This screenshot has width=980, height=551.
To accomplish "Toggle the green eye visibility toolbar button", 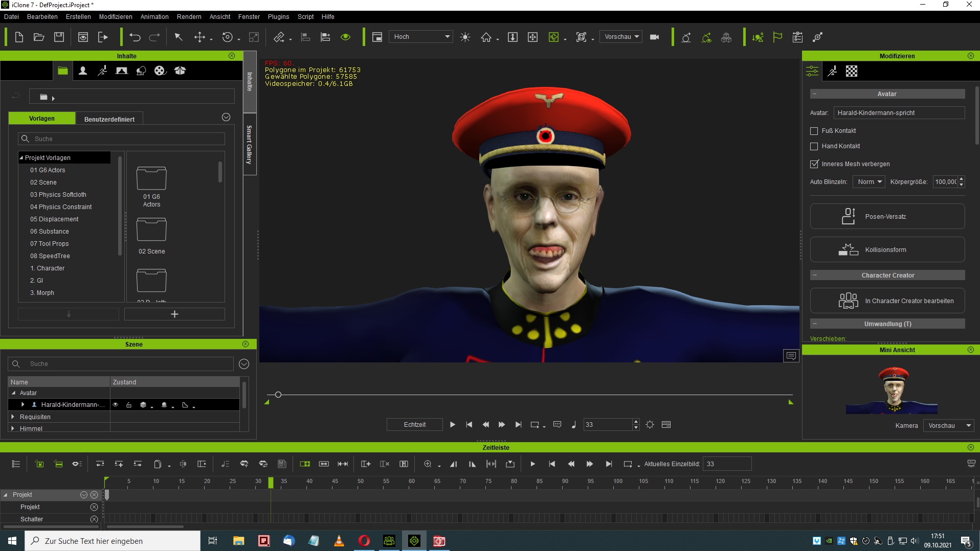I will 346,37.
